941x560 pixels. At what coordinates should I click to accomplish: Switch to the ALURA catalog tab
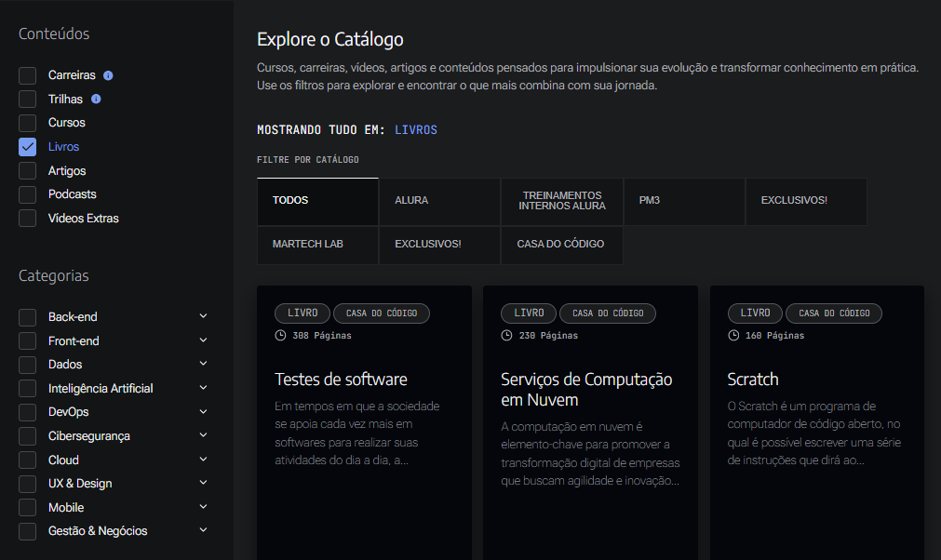pos(440,201)
